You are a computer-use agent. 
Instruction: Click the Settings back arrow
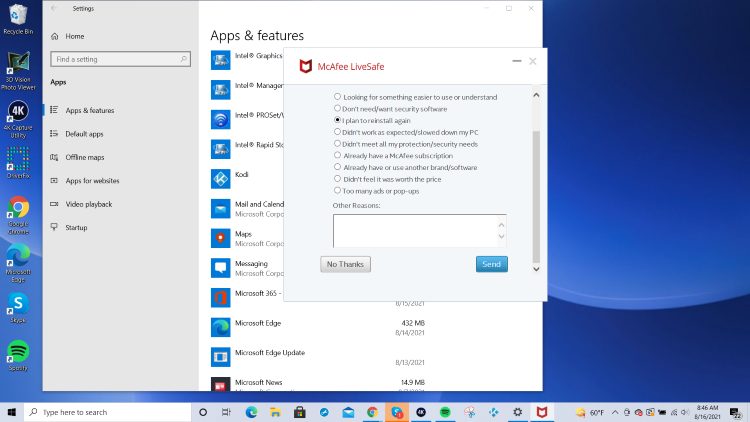click(54, 8)
